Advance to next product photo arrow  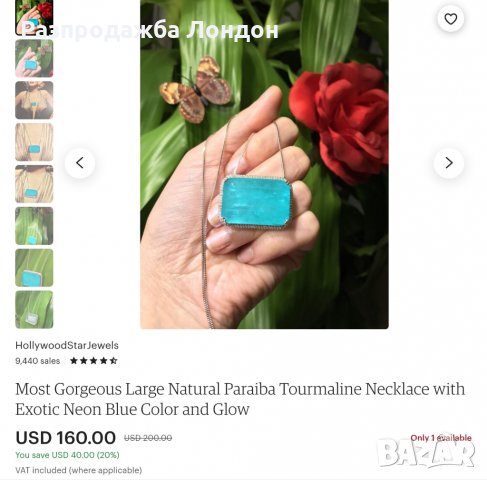(x=449, y=163)
